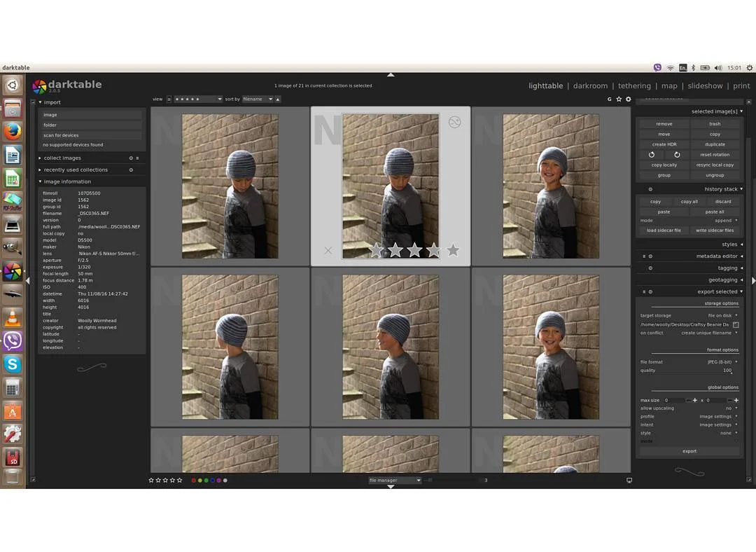
Task: Set rating to five stars on selected thumbnail
Action: click(x=453, y=250)
